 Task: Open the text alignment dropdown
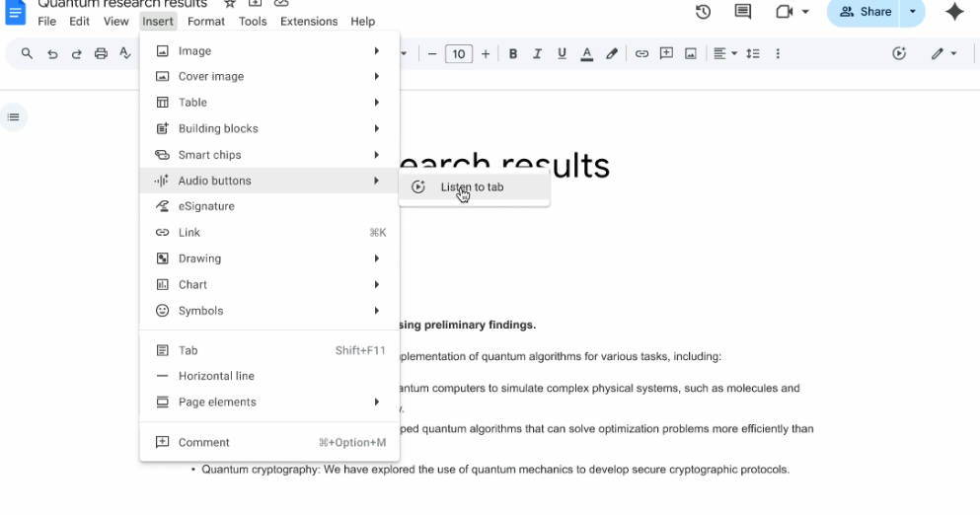tap(724, 54)
